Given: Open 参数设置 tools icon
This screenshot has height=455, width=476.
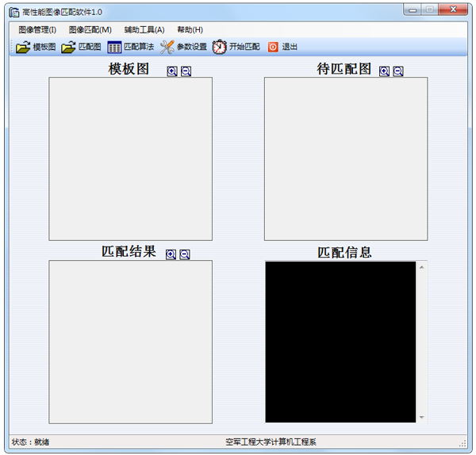Looking at the screenshot, I should click(x=167, y=47).
